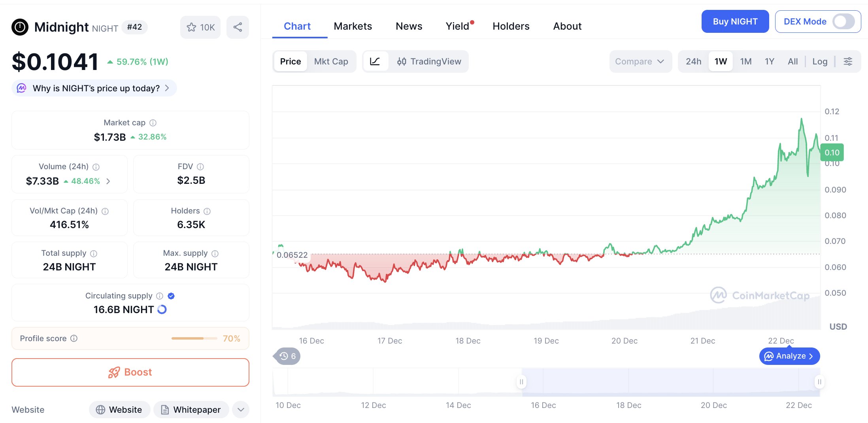Click the Buy NIGHT button
868x423 pixels.
(x=735, y=22)
